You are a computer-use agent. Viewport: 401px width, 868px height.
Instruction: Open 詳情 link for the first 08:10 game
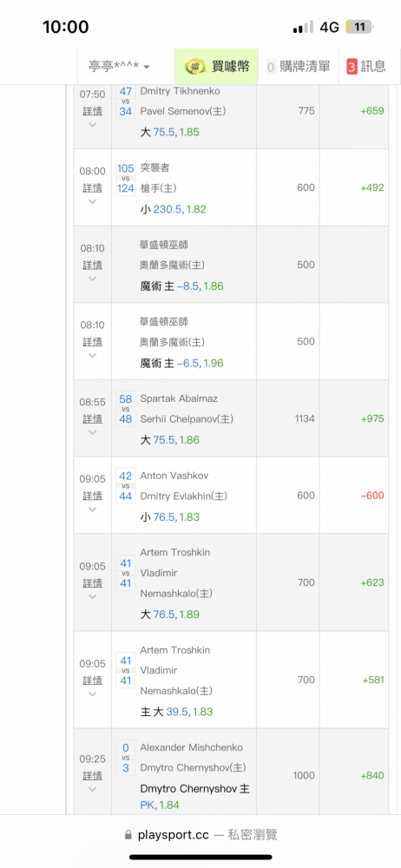[93, 265]
